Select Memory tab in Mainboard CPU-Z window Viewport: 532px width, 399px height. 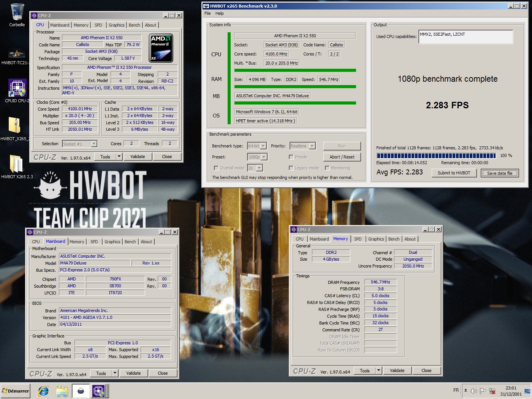pyautogui.click(x=77, y=242)
